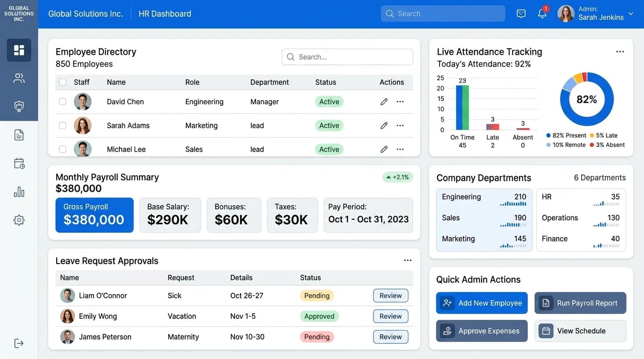Click the Run Payroll Report button
The height and width of the screenshot is (359, 644).
580,303
